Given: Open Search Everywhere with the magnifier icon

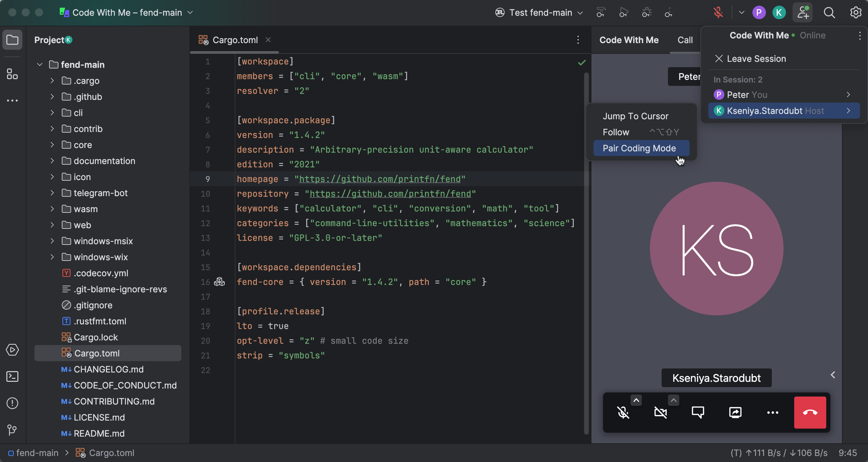Looking at the screenshot, I should (830, 12).
